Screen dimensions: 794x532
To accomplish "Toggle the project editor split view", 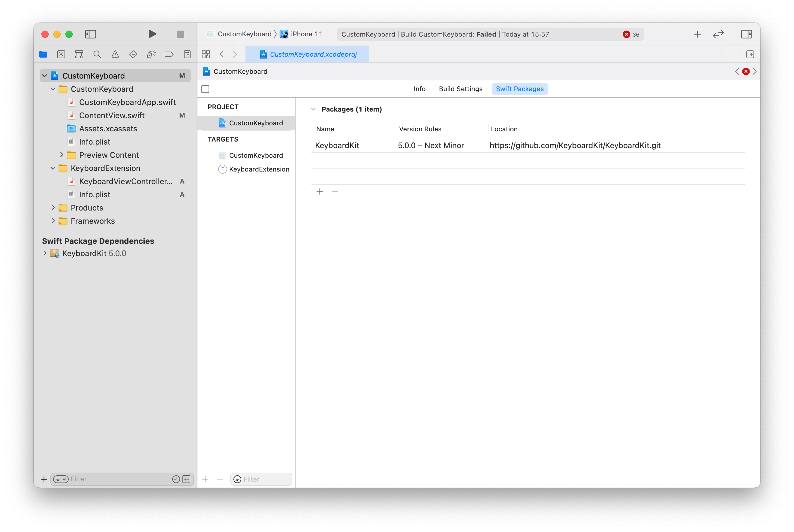I will [205, 89].
